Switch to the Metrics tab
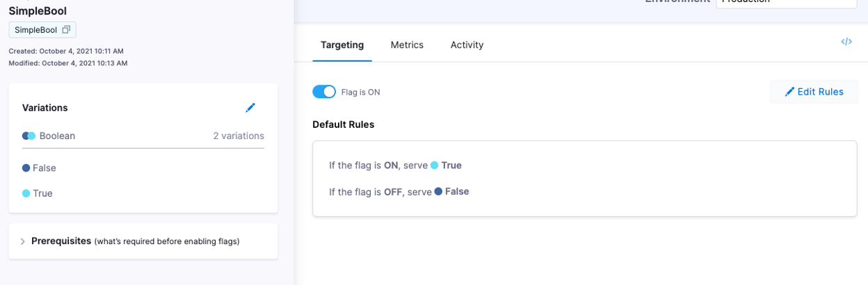The image size is (868, 285). tap(407, 44)
